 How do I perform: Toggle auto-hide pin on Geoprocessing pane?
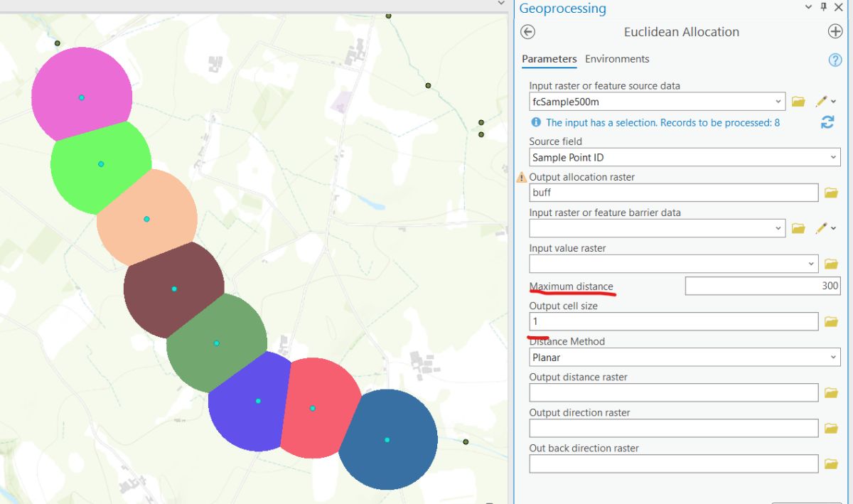pos(824,7)
